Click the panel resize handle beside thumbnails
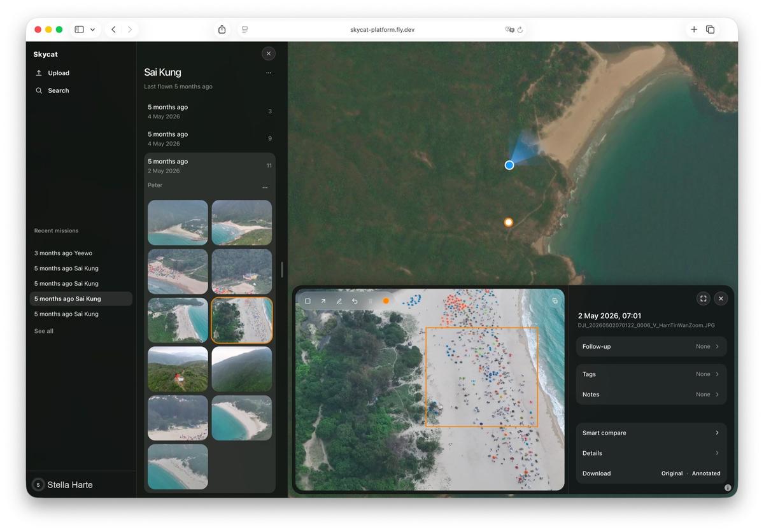Viewport: 764px width, 532px height. point(281,269)
